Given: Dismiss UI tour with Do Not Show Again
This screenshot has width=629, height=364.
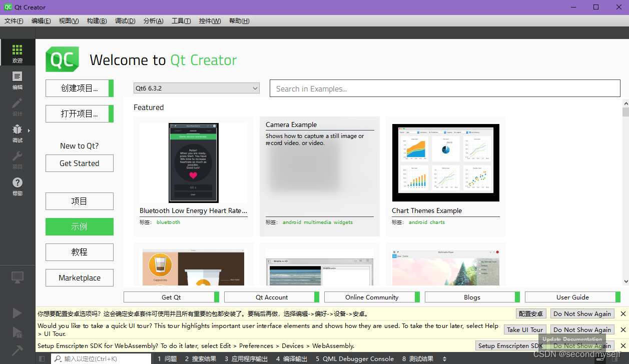Looking at the screenshot, I should 581,329.
